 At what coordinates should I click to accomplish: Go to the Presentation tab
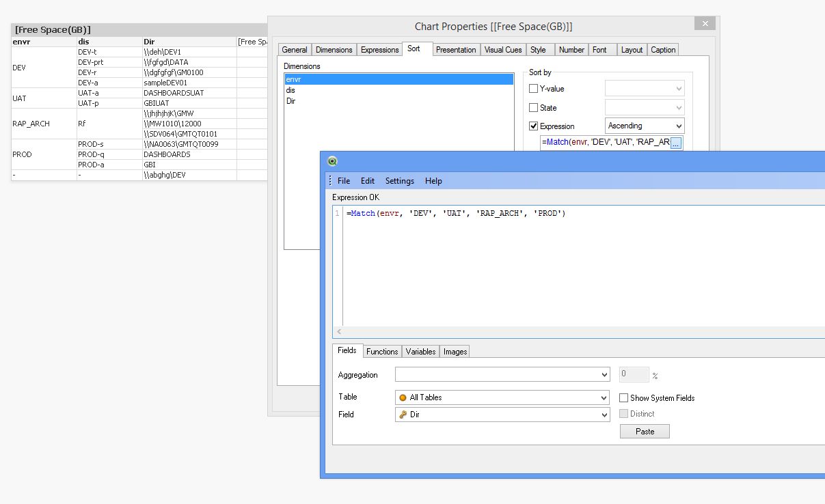tap(456, 50)
